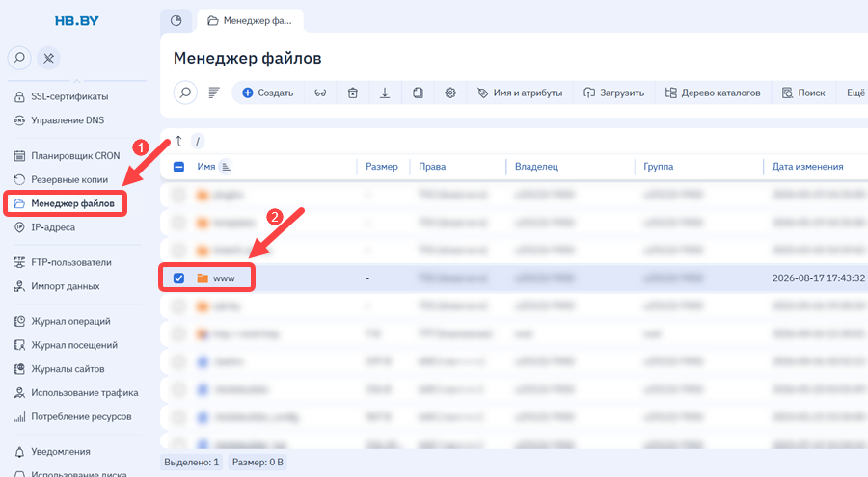This screenshot has height=477, width=868.
Task: View Использование трафика
Action: coord(85,392)
